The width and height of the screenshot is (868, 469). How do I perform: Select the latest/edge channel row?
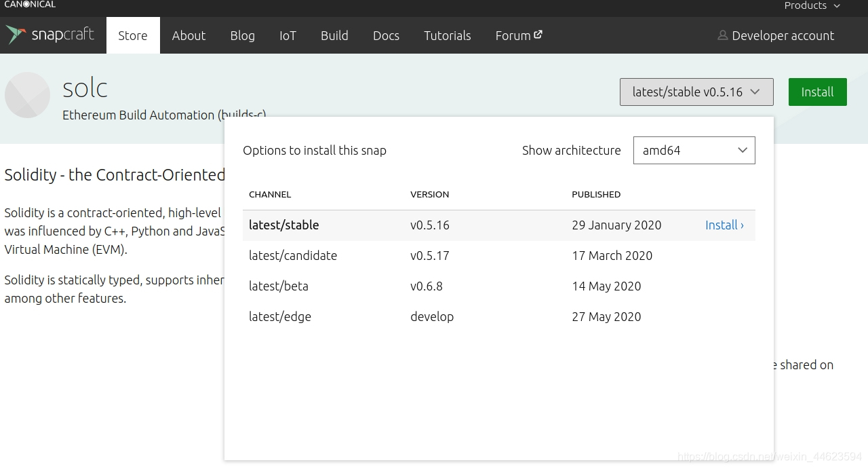[499, 317]
